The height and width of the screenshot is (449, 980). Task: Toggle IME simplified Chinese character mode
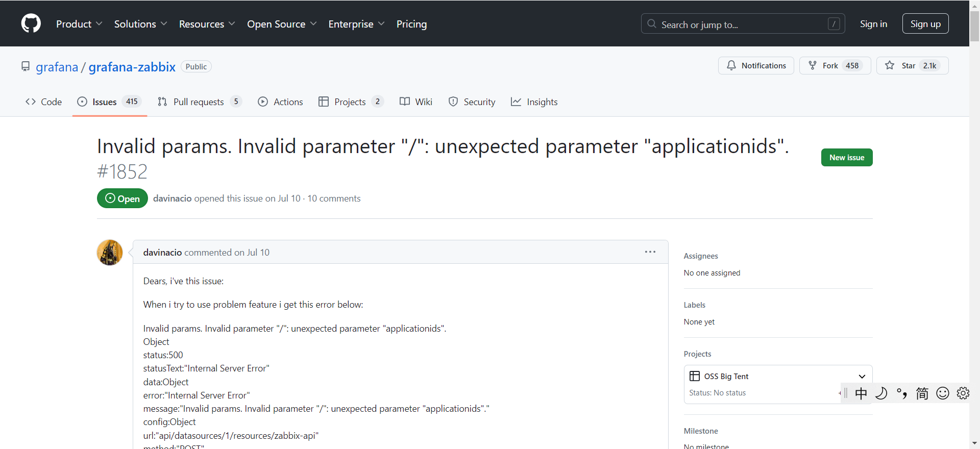click(922, 393)
